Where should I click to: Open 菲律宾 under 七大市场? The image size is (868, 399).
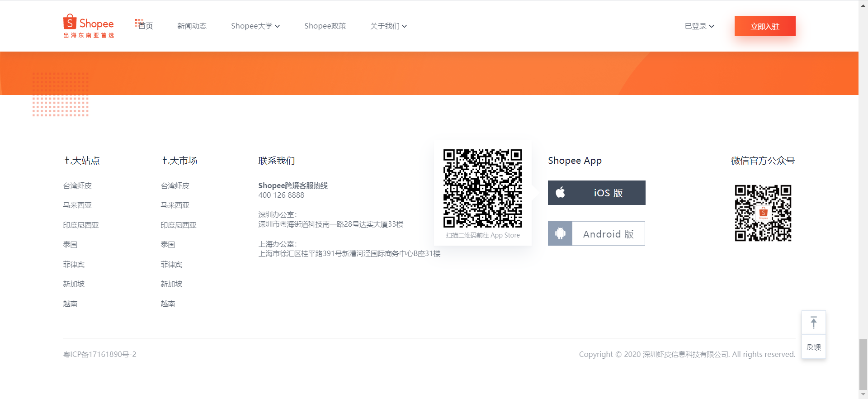pyautogui.click(x=171, y=265)
